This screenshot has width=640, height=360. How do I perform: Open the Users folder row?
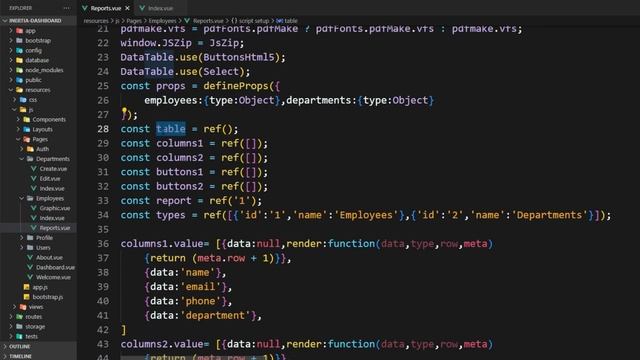point(38,248)
